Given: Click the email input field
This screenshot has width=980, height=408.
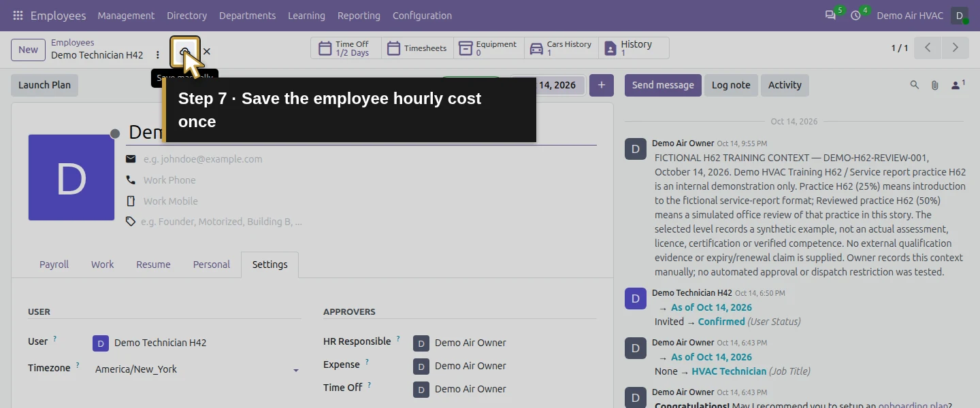Looking at the screenshot, I should [367, 159].
